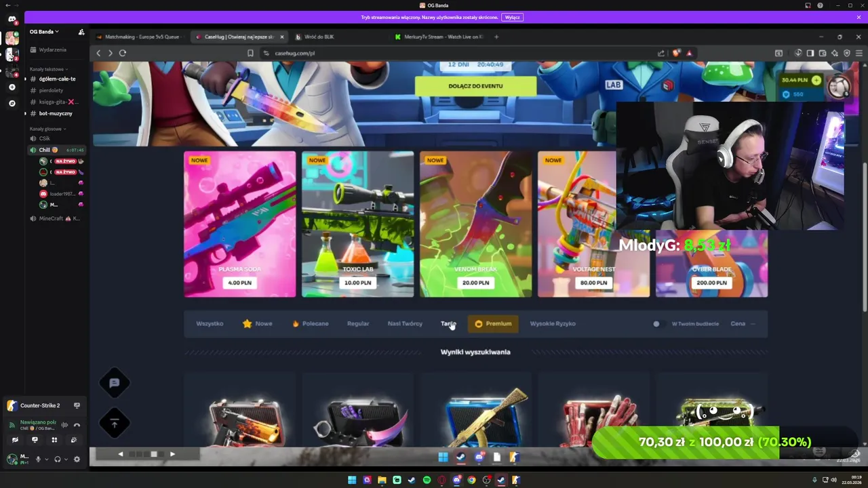868x488 pixels.
Task: Open browser downloads icon
Action: 798,53
